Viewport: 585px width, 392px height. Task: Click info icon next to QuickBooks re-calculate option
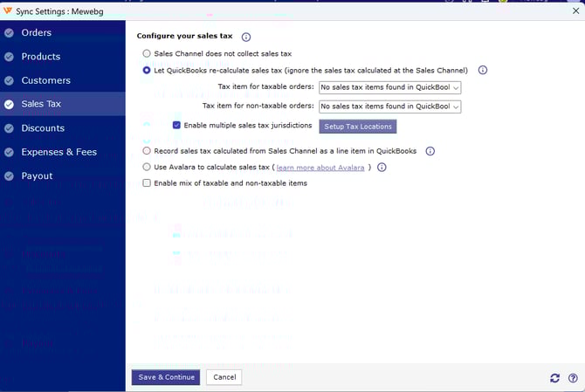(482, 70)
